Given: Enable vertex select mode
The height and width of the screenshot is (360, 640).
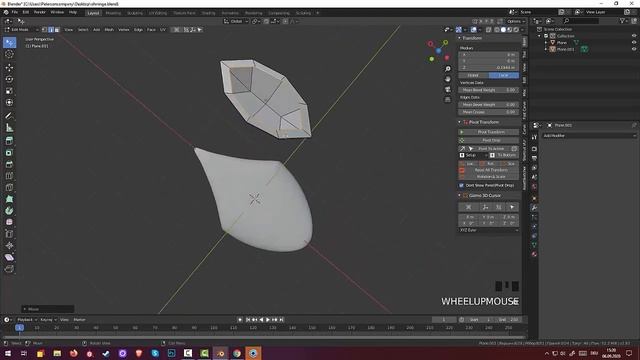Looking at the screenshot, I should click(44, 30).
